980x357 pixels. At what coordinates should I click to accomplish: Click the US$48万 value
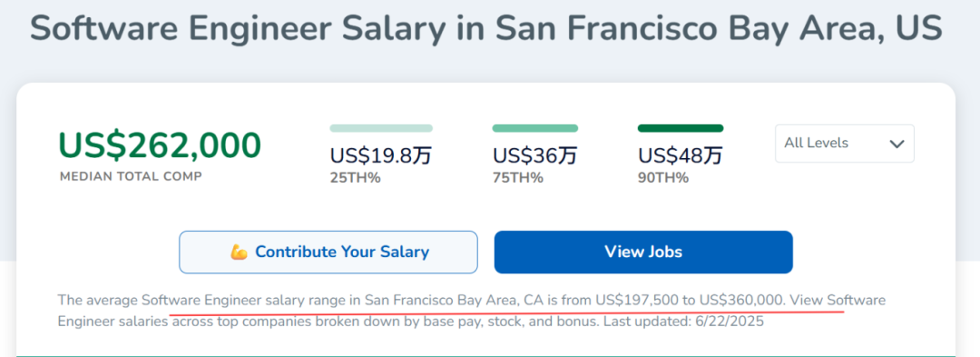(x=680, y=155)
